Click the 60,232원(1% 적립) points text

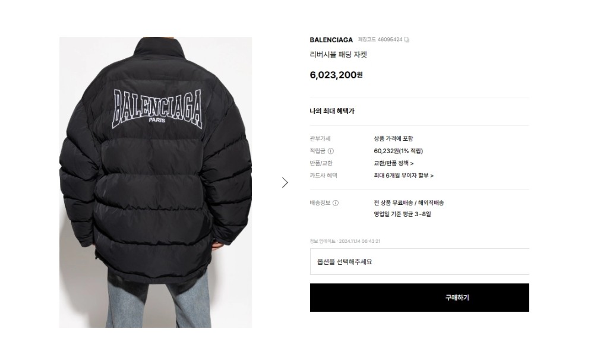pos(398,151)
